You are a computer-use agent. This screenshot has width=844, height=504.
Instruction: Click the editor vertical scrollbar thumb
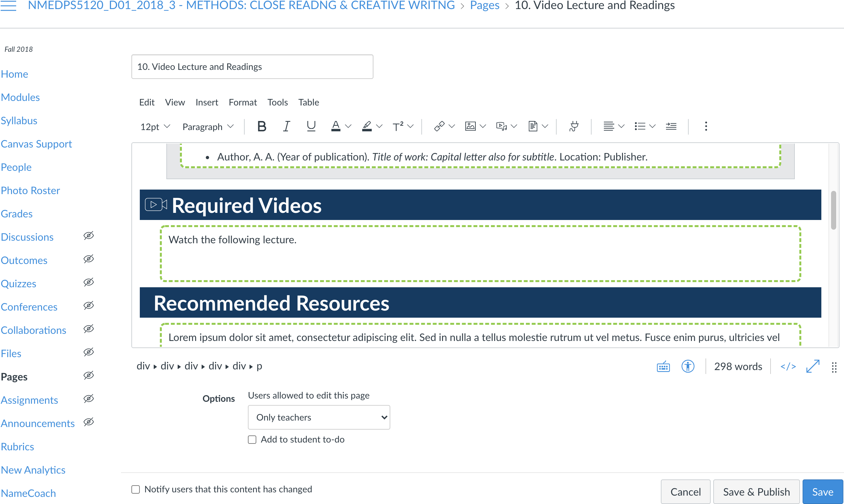tap(833, 211)
